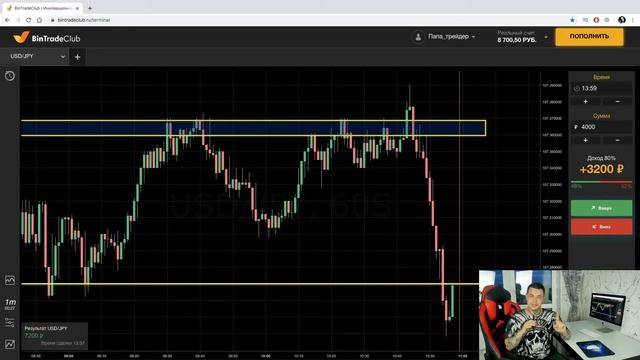
Task: Click the red Opera extension icon
Action: click(596, 20)
